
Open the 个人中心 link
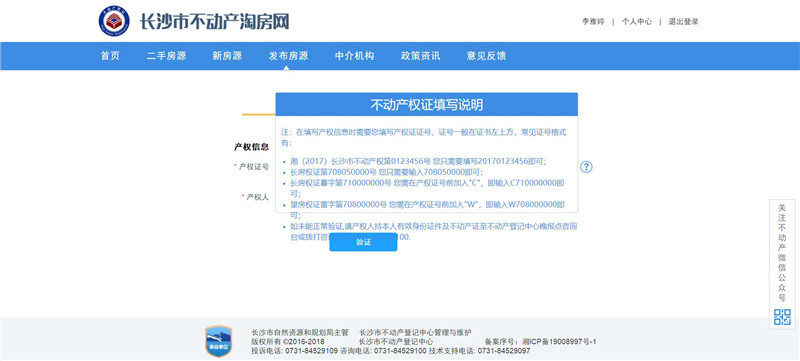pyautogui.click(x=636, y=21)
